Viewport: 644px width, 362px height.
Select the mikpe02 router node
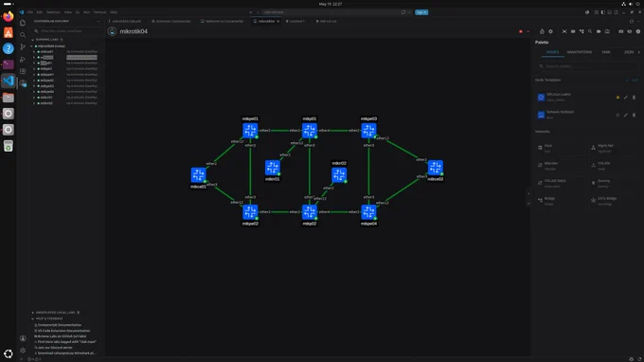pos(250,212)
